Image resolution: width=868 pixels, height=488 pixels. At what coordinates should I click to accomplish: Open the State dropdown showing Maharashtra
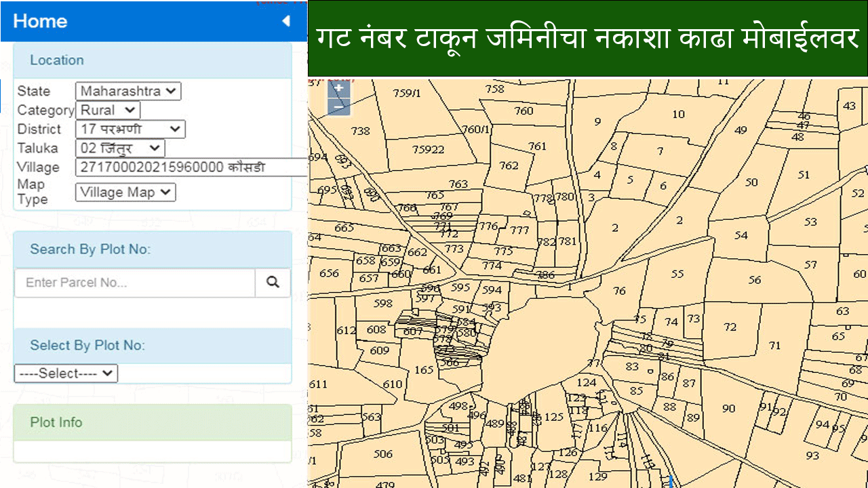[127, 91]
